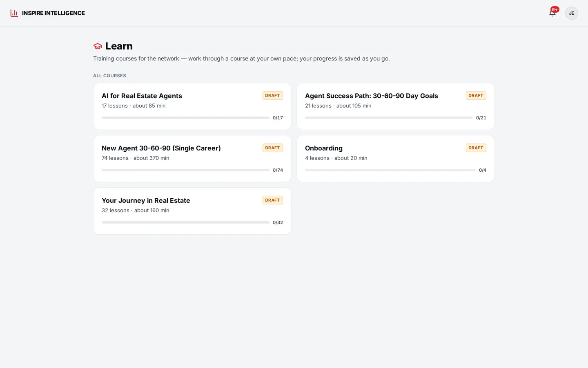Click the "17 lessons · about 85 min" text
The width and height of the screenshot is (588, 368).
click(134, 106)
